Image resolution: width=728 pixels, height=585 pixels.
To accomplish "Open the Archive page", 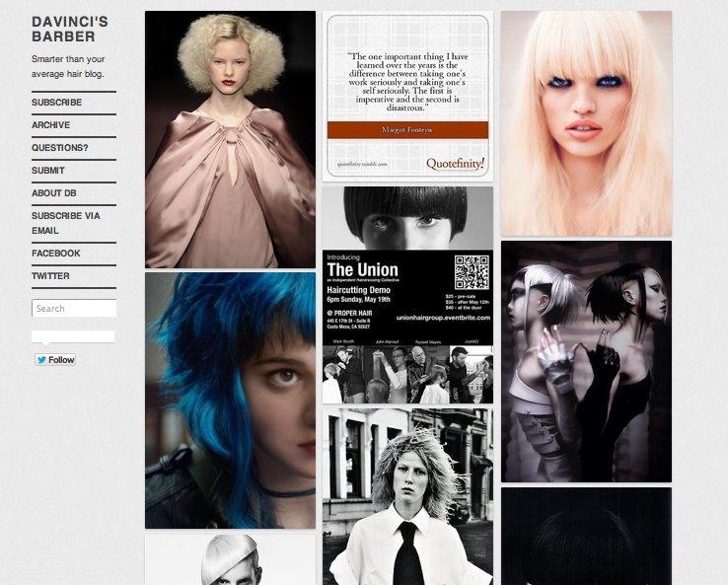I will point(50,125).
